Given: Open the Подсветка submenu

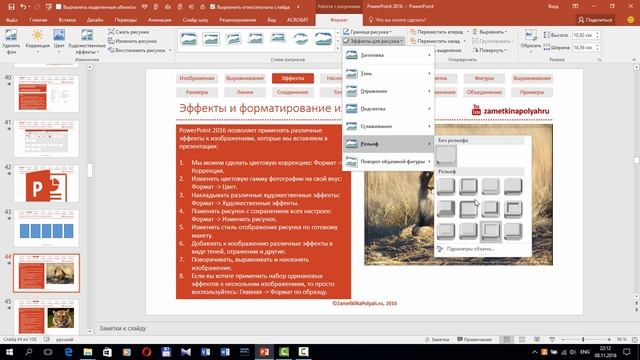Looking at the screenshot, I should coord(388,109).
